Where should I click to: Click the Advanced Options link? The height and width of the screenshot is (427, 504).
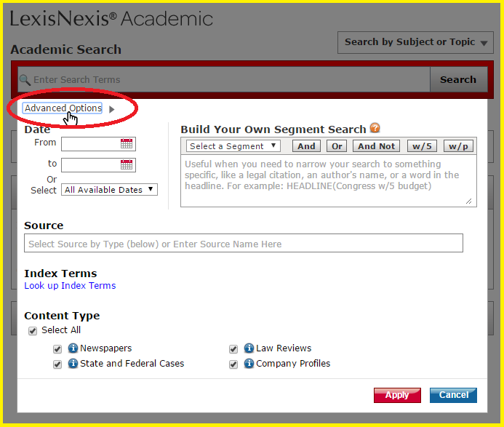63,108
